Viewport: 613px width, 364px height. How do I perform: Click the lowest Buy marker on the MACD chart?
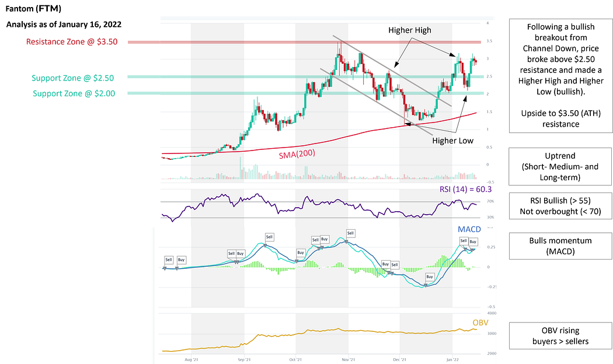pos(430,277)
